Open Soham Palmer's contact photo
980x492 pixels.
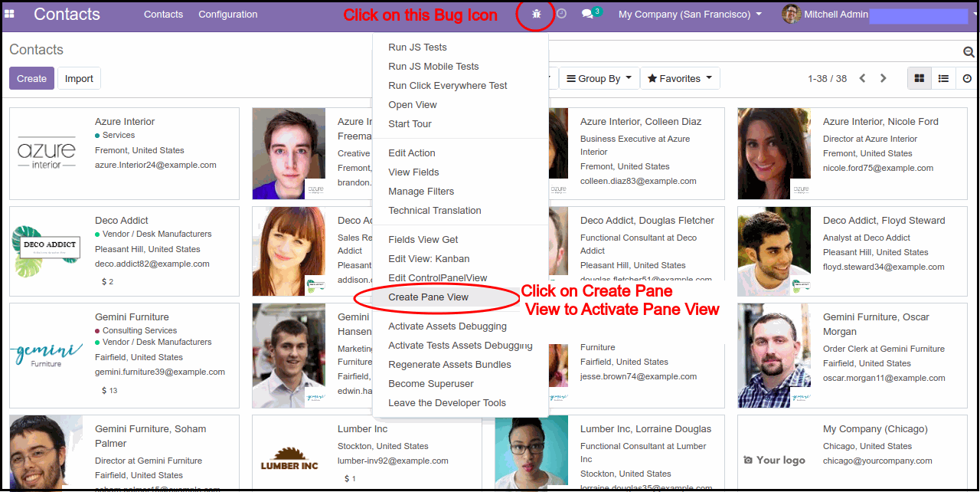46,452
